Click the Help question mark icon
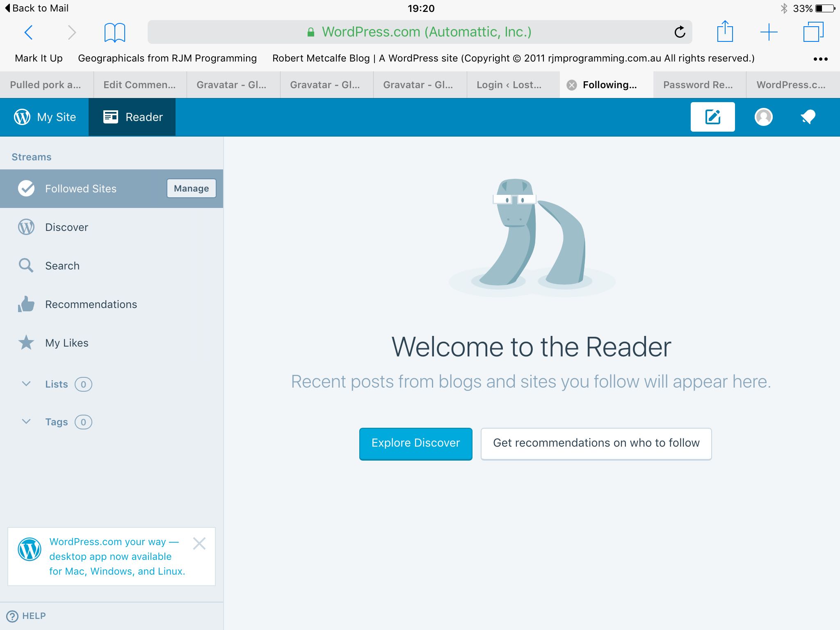Screen dimensions: 840x630 [x=12, y=616]
